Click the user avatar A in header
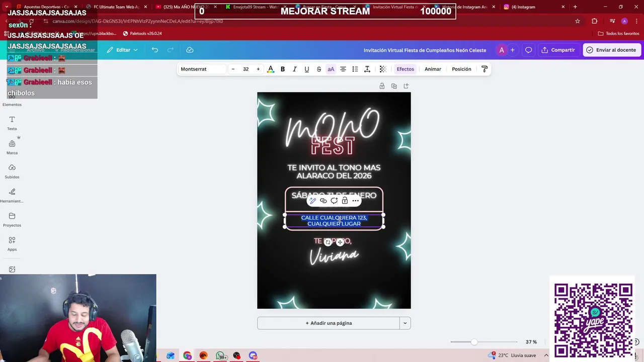644x362 pixels. pos(502,50)
